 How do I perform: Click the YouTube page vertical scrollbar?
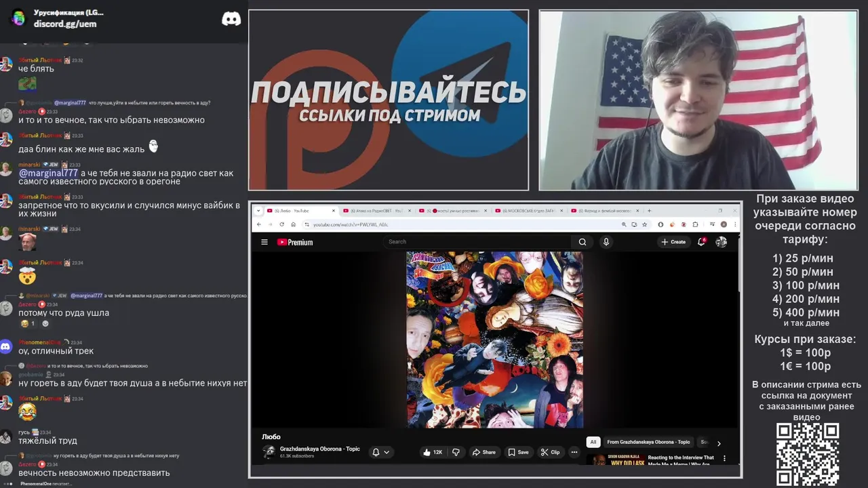coord(738,271)
